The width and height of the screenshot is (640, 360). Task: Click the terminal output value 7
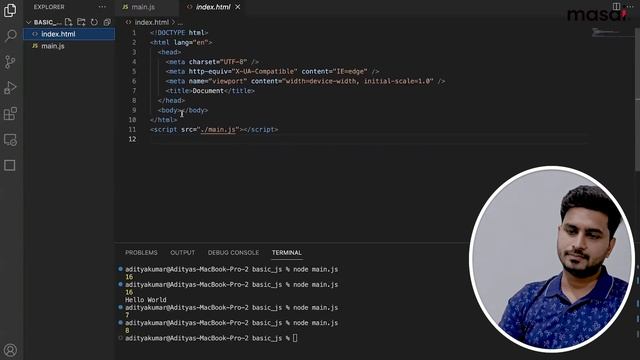pyautogui.click(x=127, y=315)
